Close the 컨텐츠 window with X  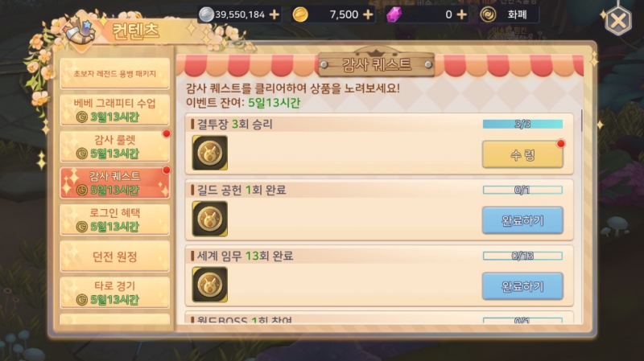[618, 21]
